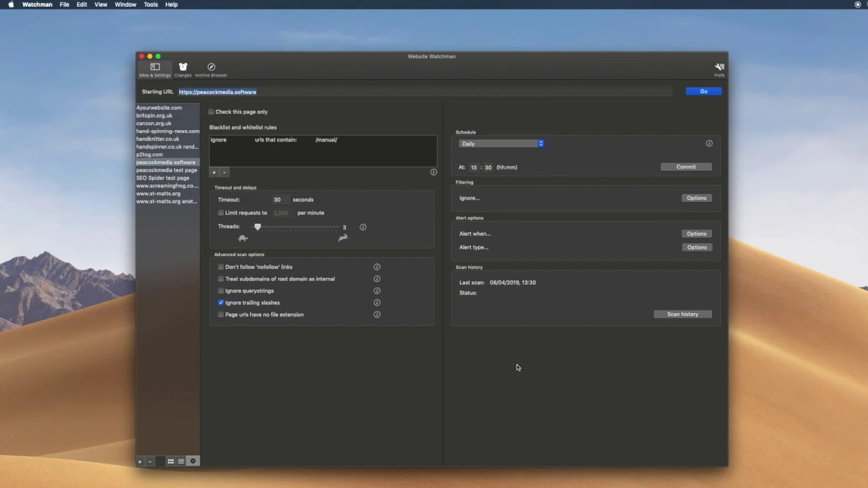Viewport: 868px width, 488px height.
Task: Show info for Don't follow nofollow links
Action: [x=377, y=267]
